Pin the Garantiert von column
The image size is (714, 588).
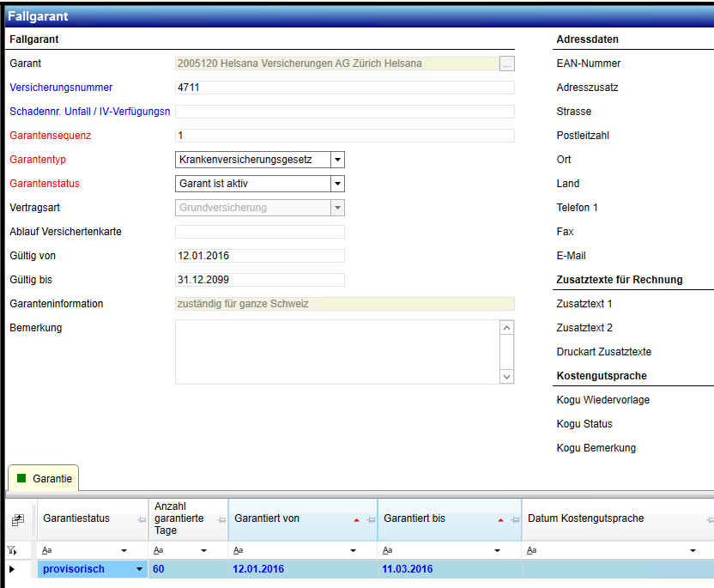pos(370,520)
